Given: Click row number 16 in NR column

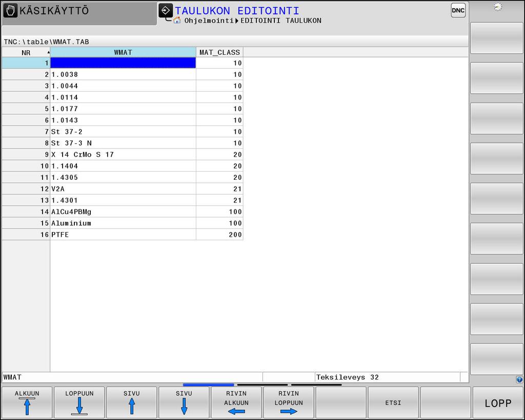Looking at the screenshot, I should (26, 235).
